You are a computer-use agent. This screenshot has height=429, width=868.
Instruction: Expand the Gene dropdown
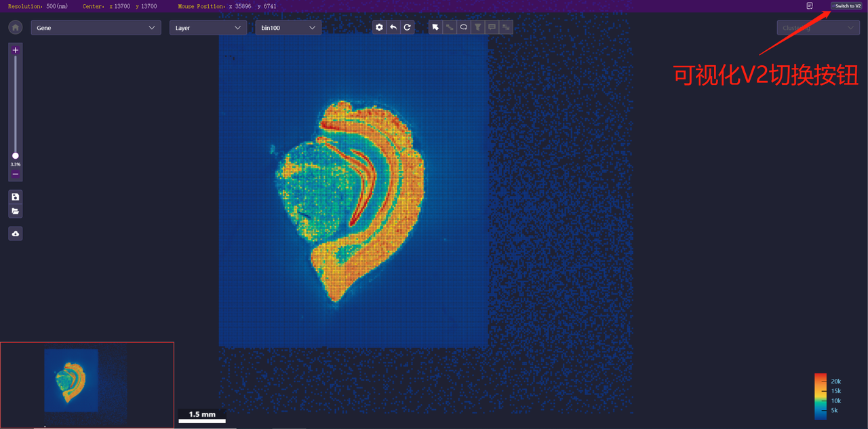pos(96,28)
